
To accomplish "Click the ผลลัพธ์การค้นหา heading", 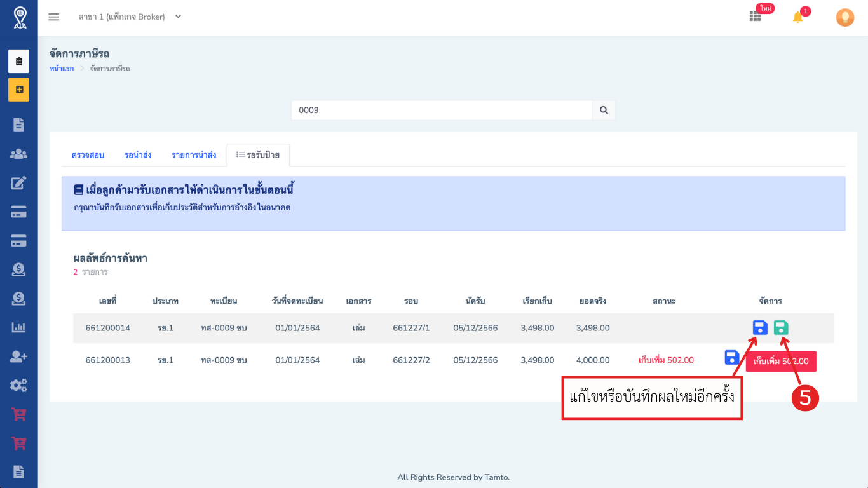I will [x=111, y=259].
